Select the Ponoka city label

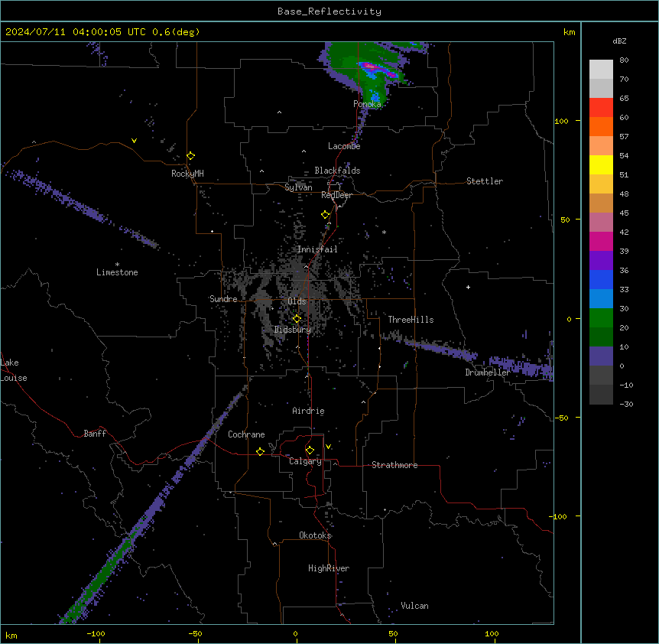tap(367, 104)
